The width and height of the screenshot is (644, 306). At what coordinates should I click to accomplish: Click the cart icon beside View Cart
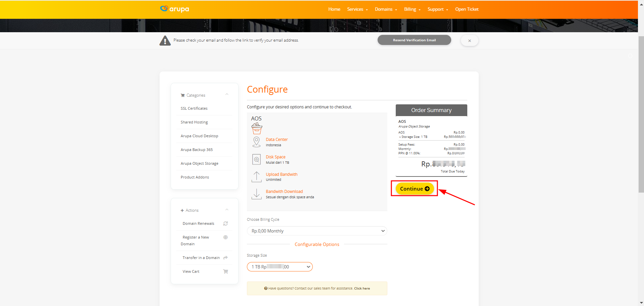point(225,271)
